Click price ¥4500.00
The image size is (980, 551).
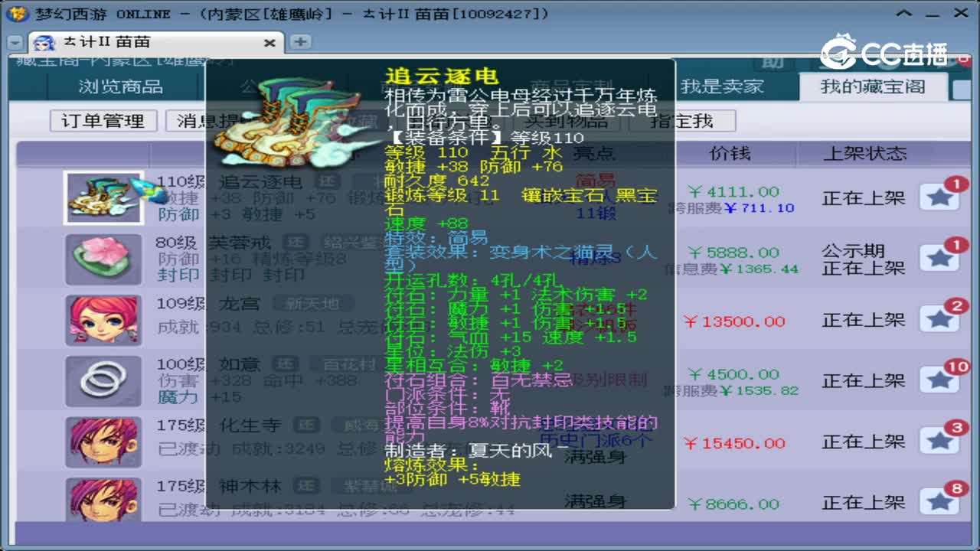point(733,373)
